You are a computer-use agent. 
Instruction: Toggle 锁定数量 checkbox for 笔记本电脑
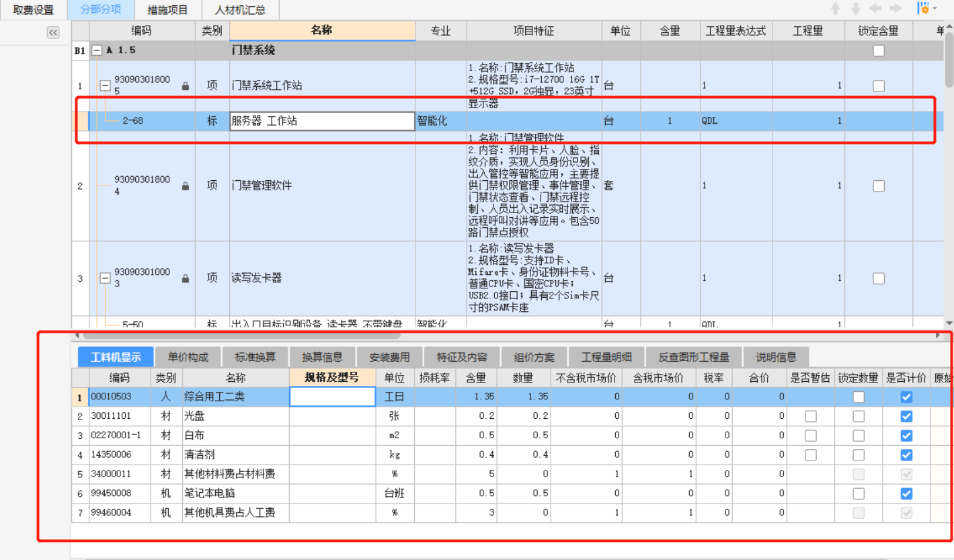(859, 493)
